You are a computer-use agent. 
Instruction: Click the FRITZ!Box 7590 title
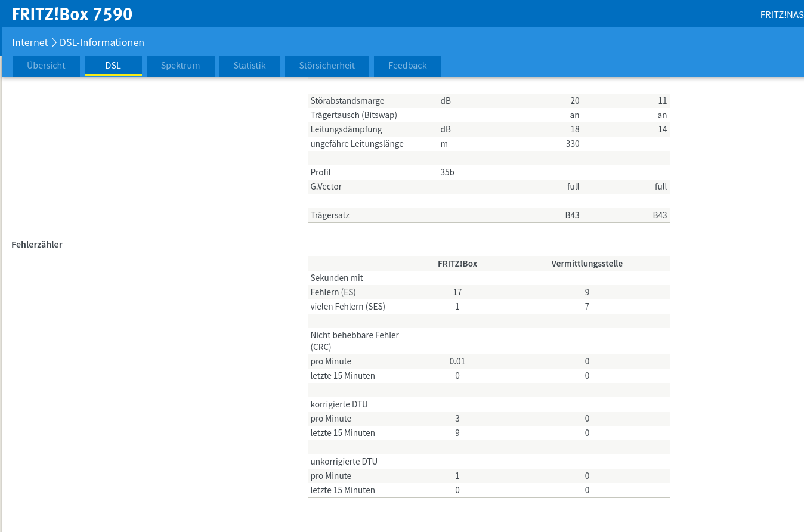click(x=72, y=14)
